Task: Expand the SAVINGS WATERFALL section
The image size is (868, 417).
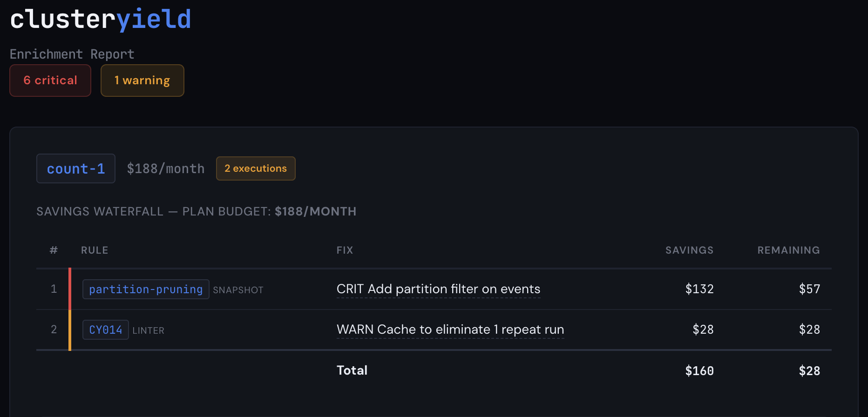Action: 196,211
